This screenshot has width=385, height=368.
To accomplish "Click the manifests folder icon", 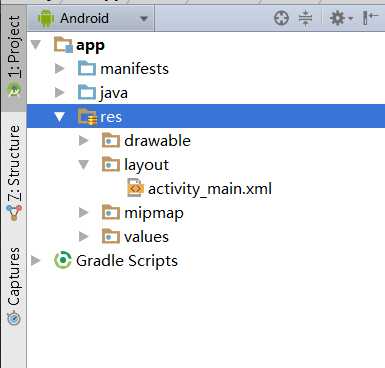I will coord(87,68).
